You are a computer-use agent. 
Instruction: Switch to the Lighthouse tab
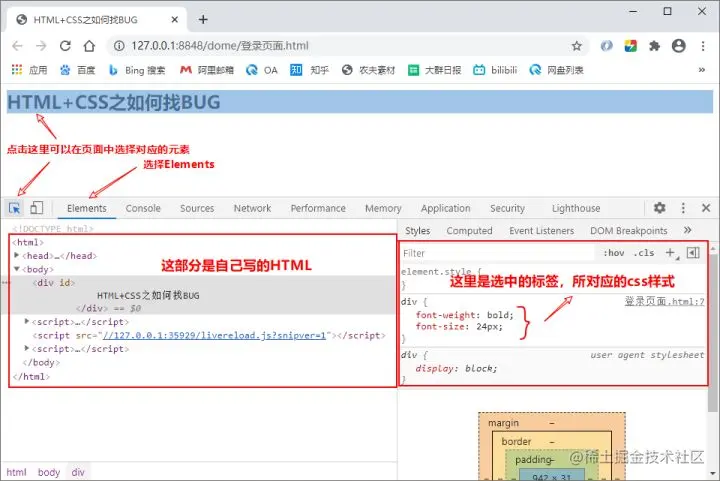[576, 208]
